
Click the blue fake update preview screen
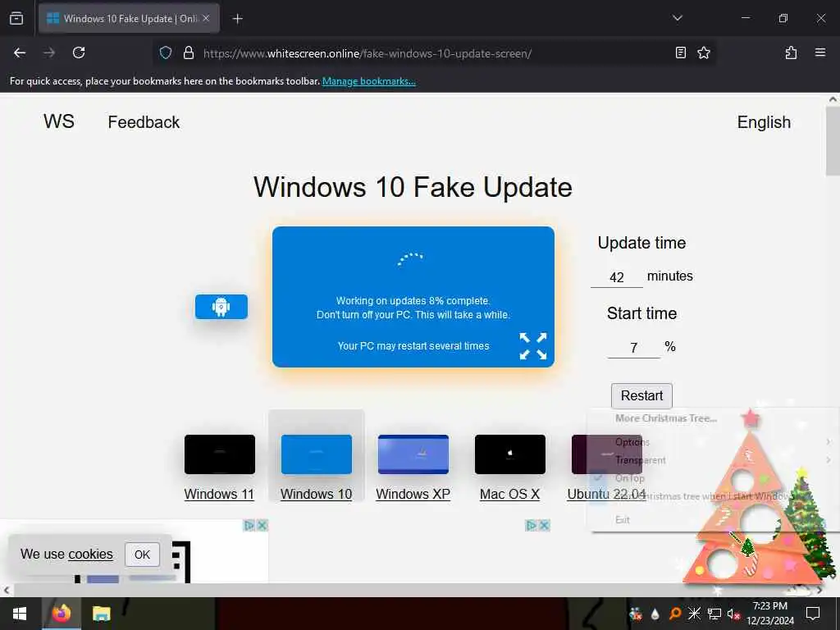pos(413,297)
